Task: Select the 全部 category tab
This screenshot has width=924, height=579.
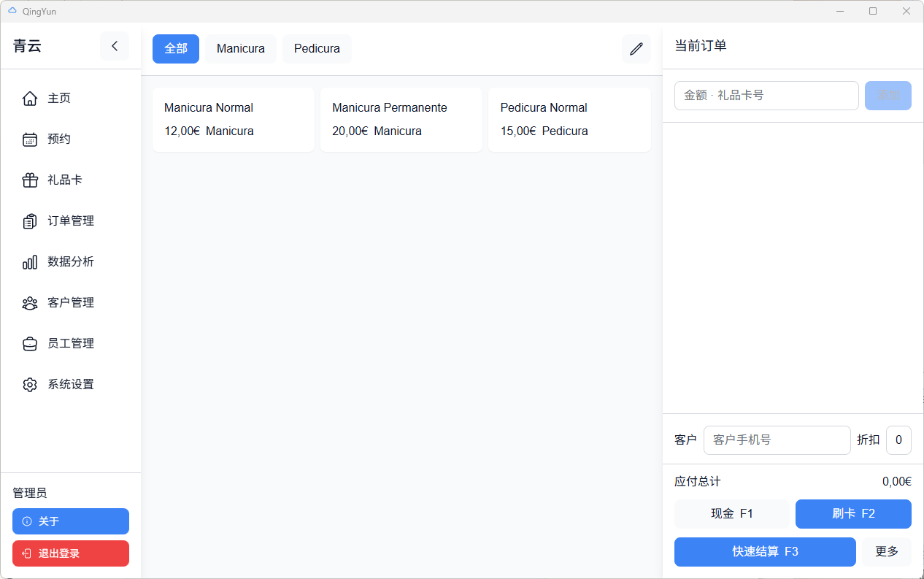Action: tap(176, 49)
